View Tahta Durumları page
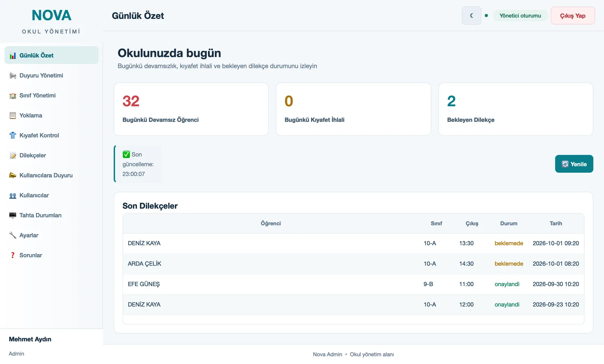604x364 pixels. tap(51, 215)
